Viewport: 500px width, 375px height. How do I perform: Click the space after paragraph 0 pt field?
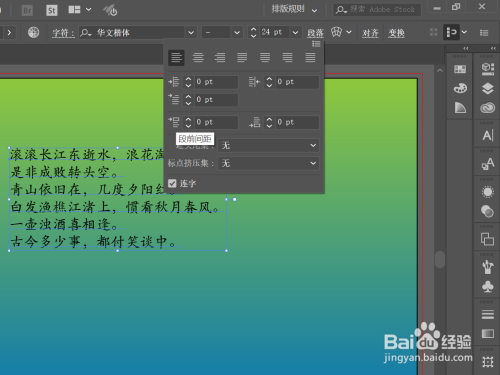[x=297, y=122]
